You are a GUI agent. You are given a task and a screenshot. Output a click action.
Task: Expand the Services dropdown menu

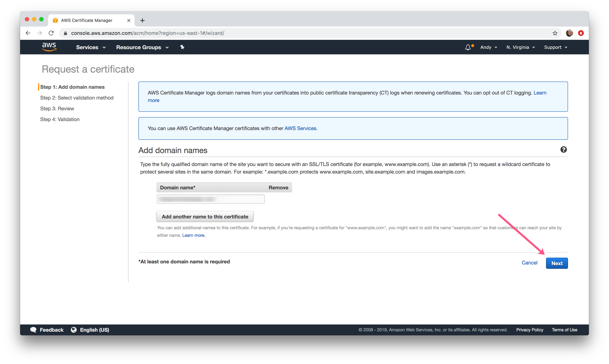click(x=91, y=47)
